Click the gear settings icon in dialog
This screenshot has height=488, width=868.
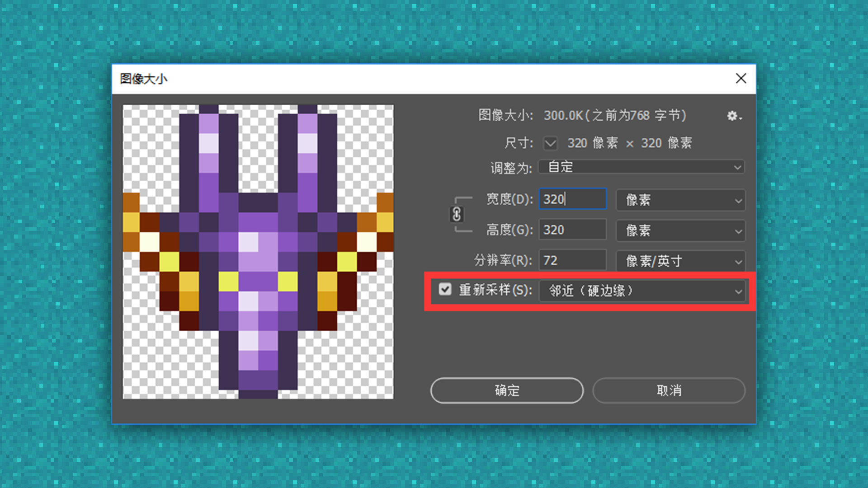click(733, 116)
